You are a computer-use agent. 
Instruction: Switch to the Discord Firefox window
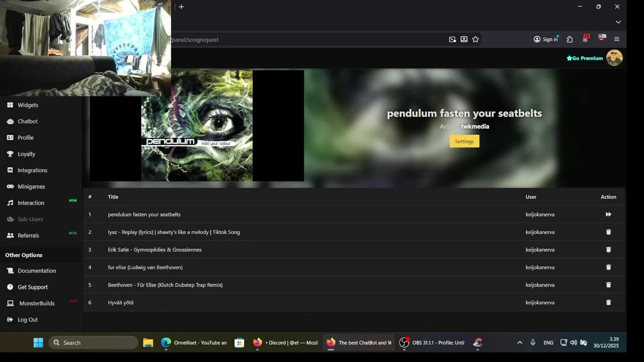tap(285, 343)
